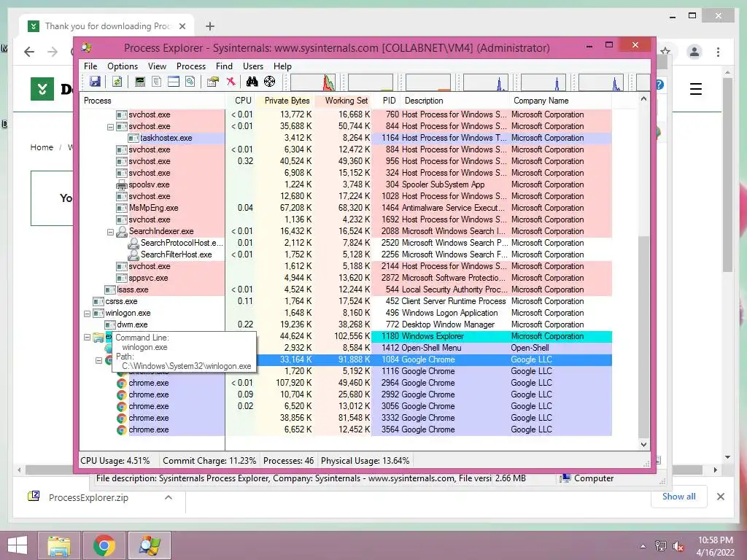
Task: Open System Information from the toolbar monitor icon
Action: [x=139, y=82]
